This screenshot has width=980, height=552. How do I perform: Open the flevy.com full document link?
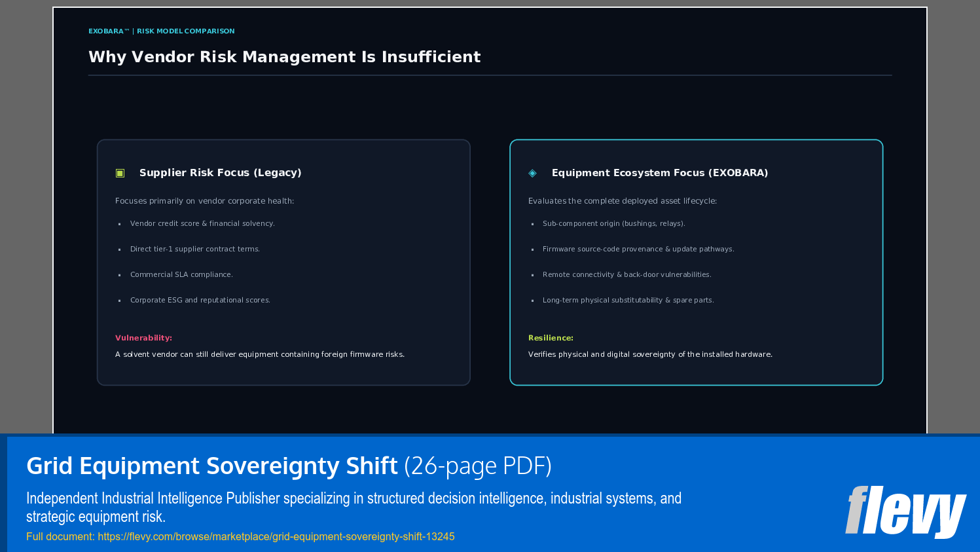(x=276, y=536)
